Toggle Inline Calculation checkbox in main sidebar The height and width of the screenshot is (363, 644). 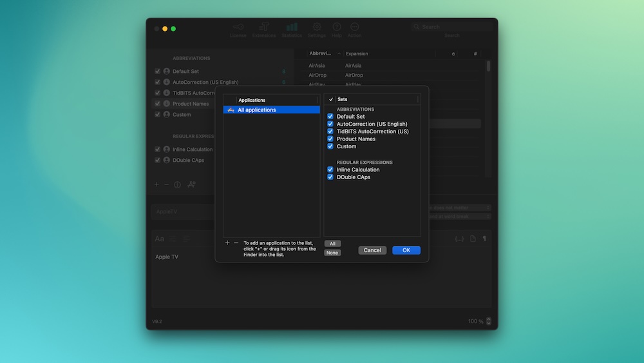coord(157,150)
